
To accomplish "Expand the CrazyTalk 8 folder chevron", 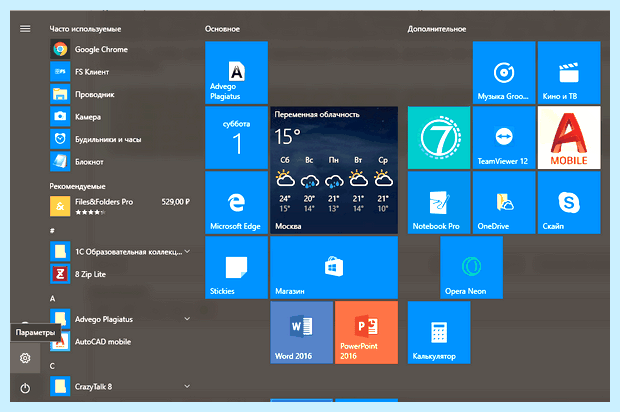I will tap(187, 386).
